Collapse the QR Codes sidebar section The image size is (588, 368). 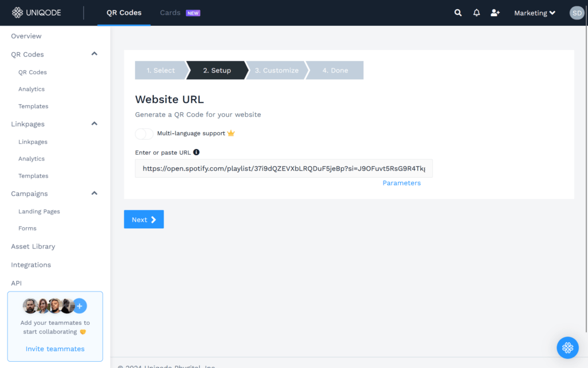pos(94,53)
